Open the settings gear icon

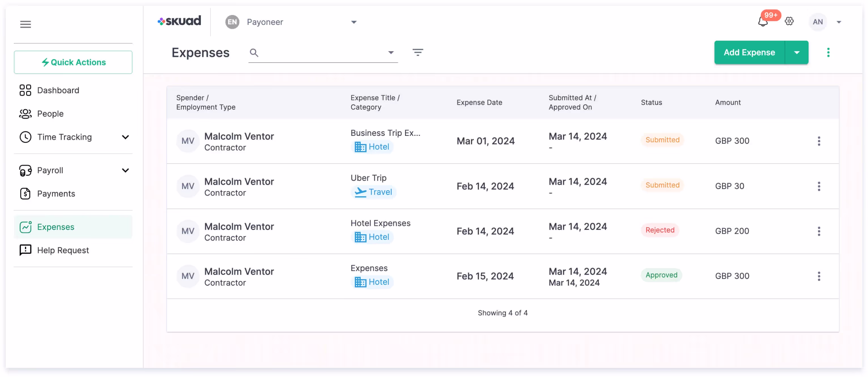[x=789, y=22]
